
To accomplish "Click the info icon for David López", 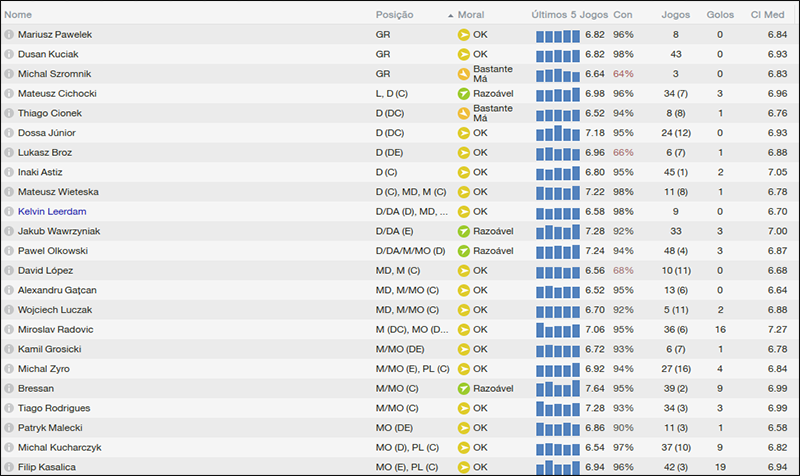I will [10, 271].
